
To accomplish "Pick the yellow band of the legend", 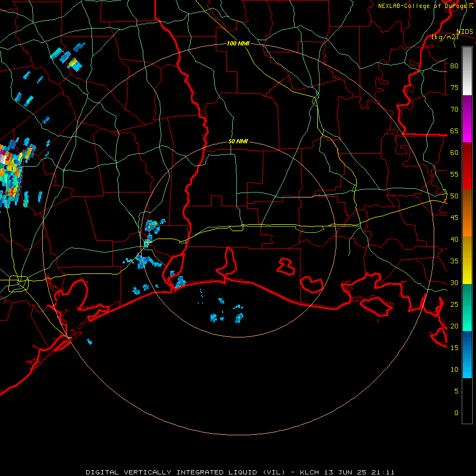I will click(x=467, y=260).
